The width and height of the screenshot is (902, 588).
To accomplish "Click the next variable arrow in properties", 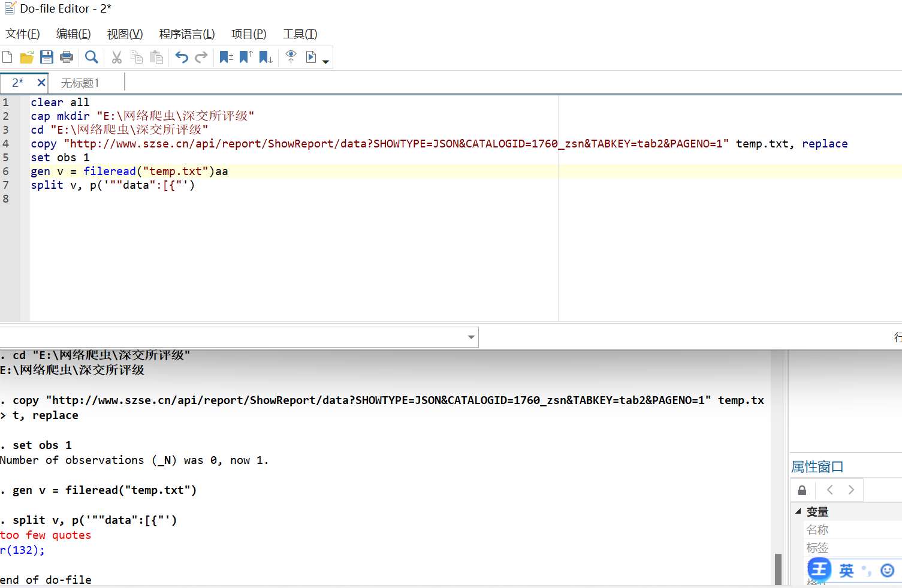I will coord(851,490).
